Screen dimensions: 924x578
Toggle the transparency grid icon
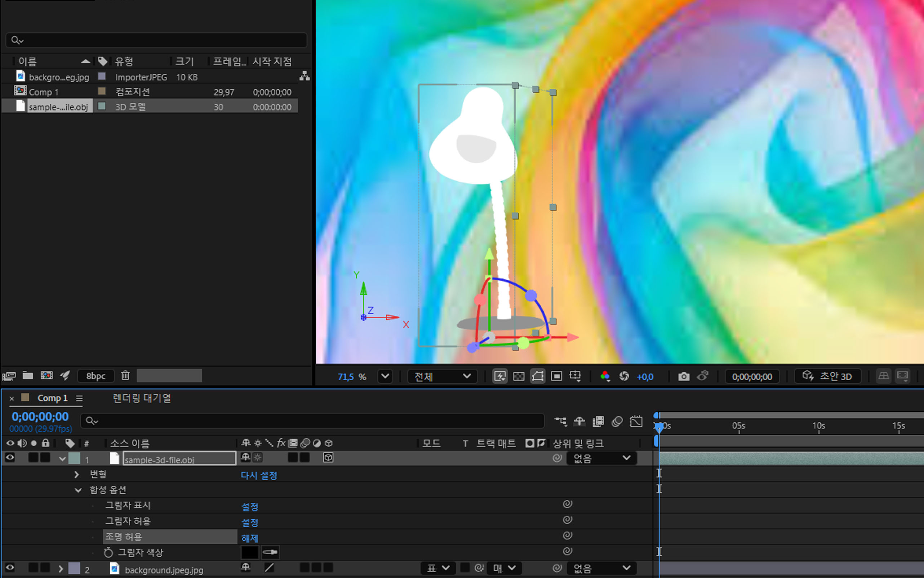coord(518,377)
